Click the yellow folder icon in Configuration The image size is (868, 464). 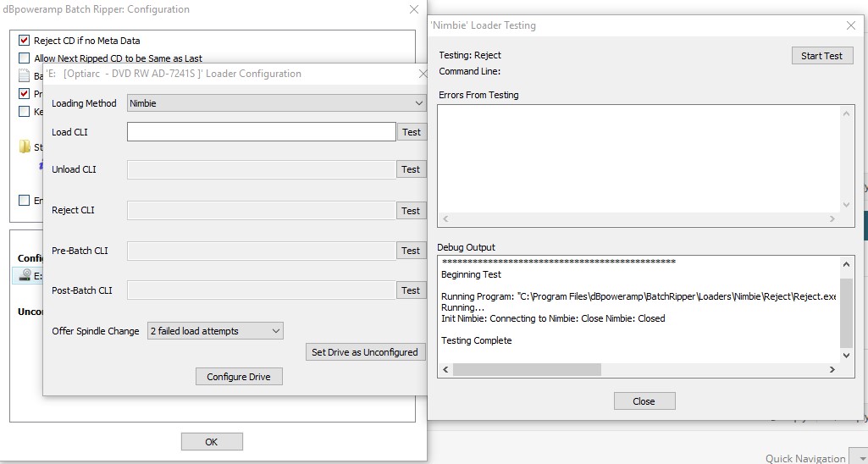tap(25, 147)
